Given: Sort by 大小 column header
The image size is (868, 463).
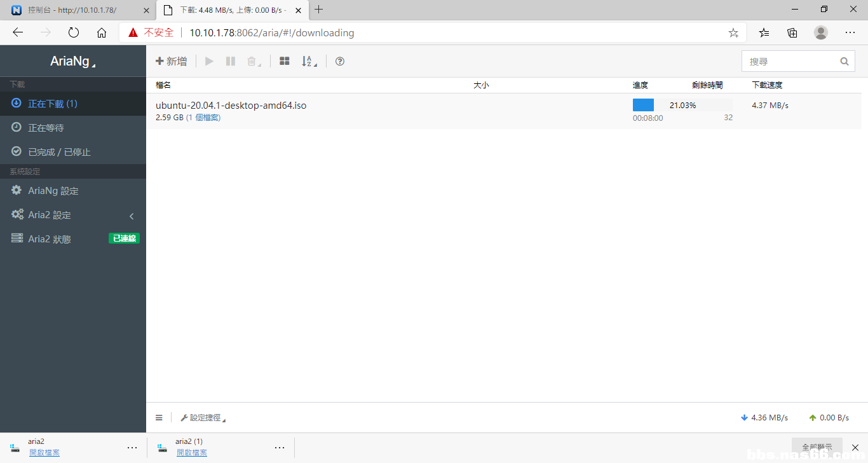Looking at the screenshot, I should click(x=481, y=85).
